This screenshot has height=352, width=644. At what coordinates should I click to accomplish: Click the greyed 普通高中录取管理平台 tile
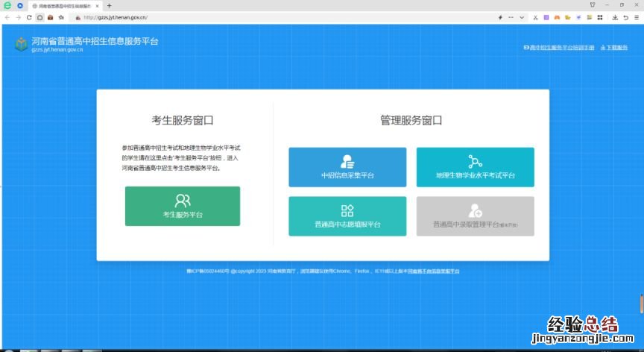(475, 216)
